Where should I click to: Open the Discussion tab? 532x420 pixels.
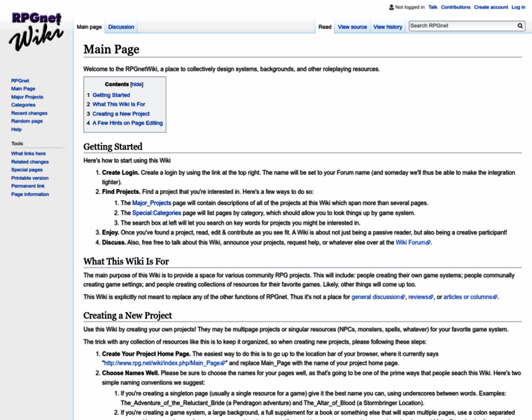click(121, 27)
